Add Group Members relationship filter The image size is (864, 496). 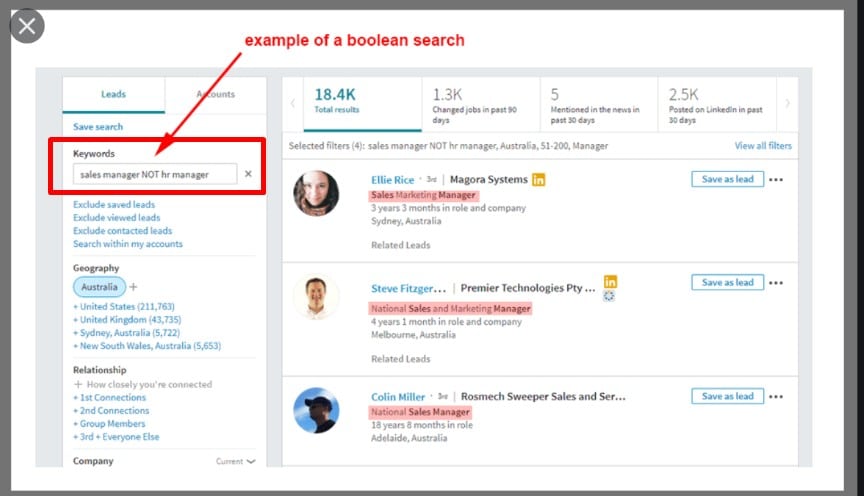pos(109,424)
